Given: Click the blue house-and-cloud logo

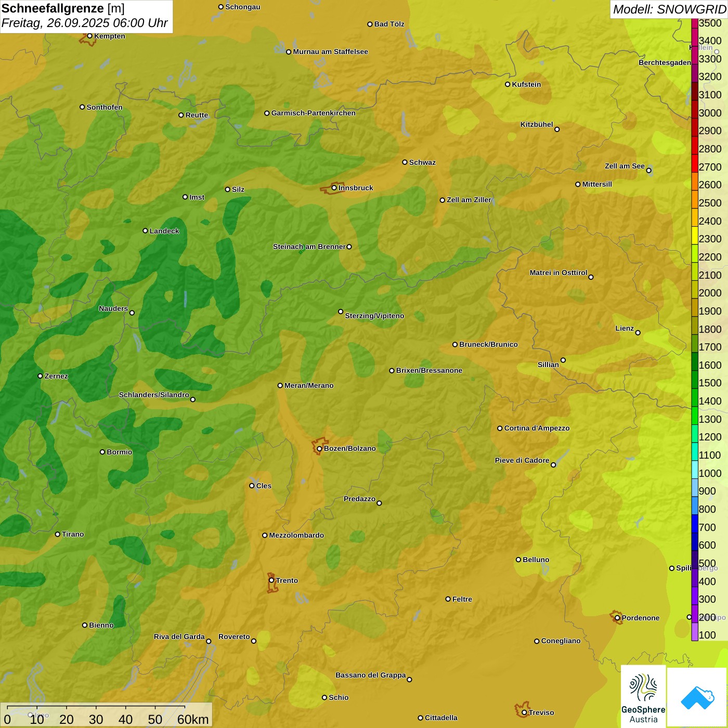Looking at the screenshot, I should click(697, 697).
